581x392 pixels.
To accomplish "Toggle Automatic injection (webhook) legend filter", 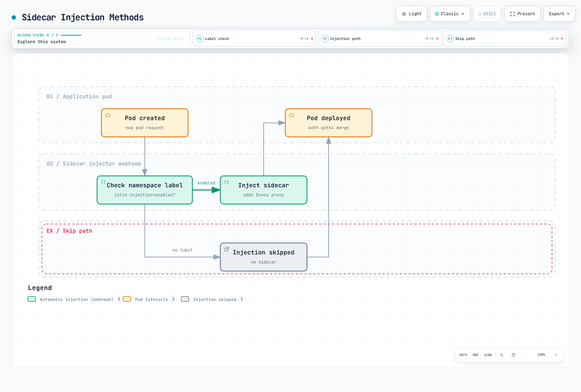I will pyautogui.click(x=75, y=299).
